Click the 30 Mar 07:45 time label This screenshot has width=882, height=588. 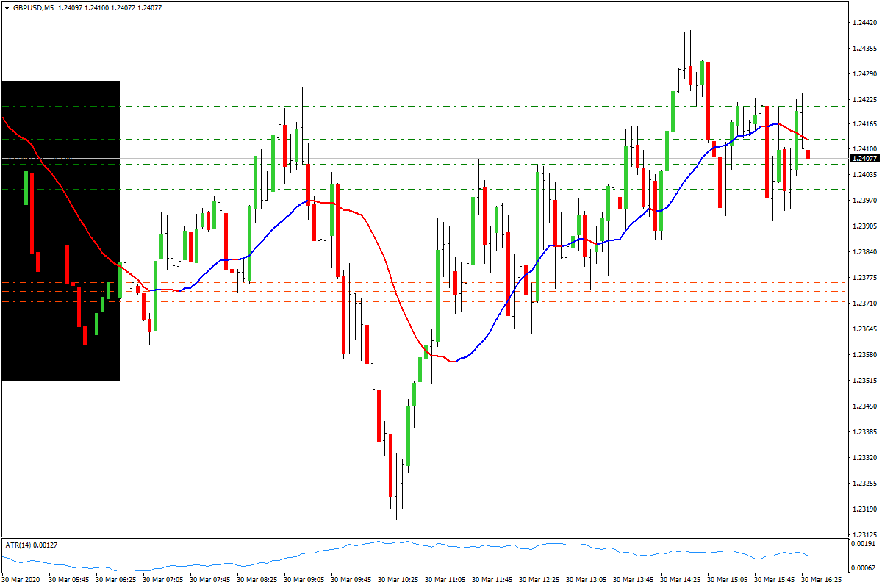pyautogui.click(x=210, y=580)
